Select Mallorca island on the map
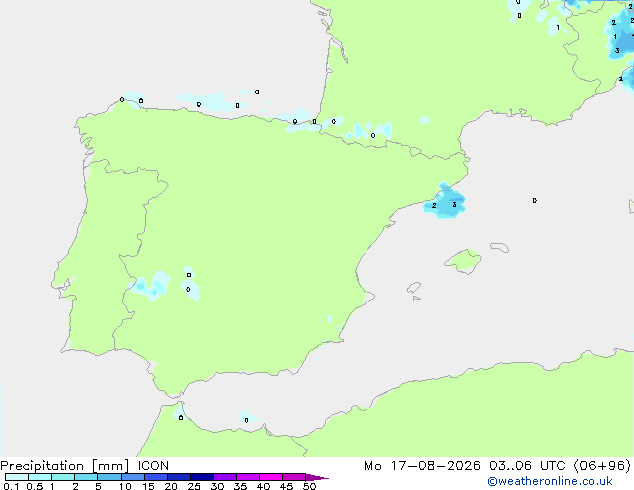The height and width of the screenshot is (490, 634). [x=463, y=261]
